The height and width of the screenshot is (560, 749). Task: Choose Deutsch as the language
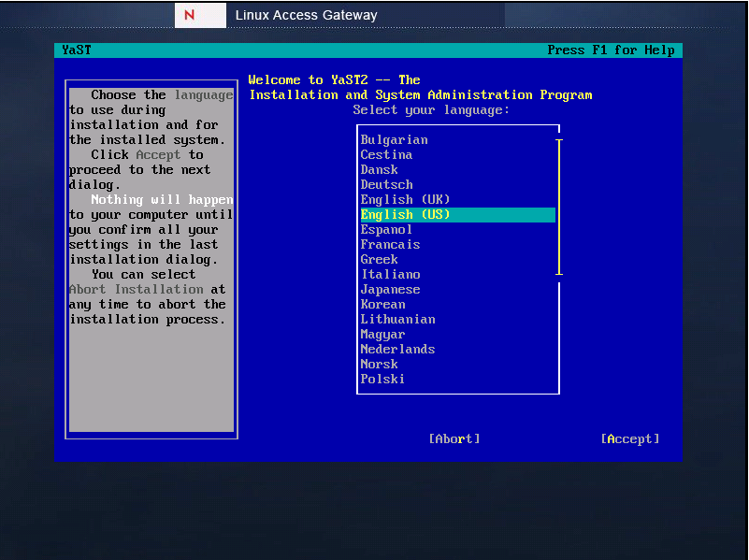(x=457, y=185)
